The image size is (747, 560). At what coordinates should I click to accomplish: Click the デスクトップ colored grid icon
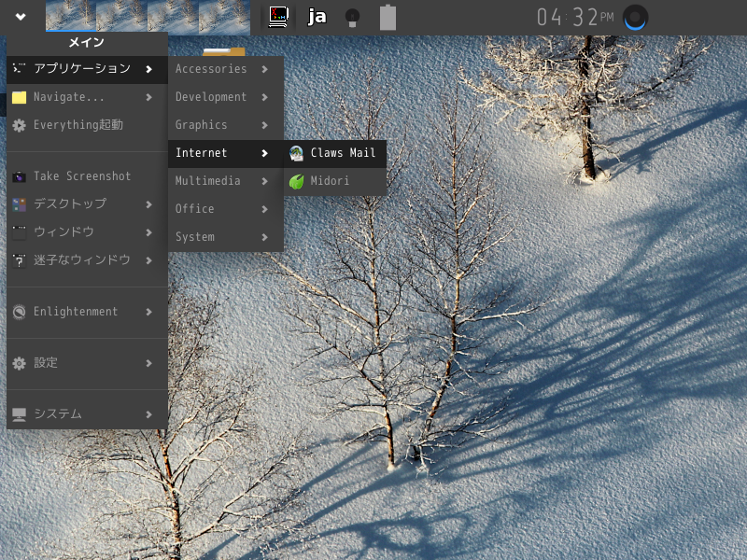pos(19,204)
